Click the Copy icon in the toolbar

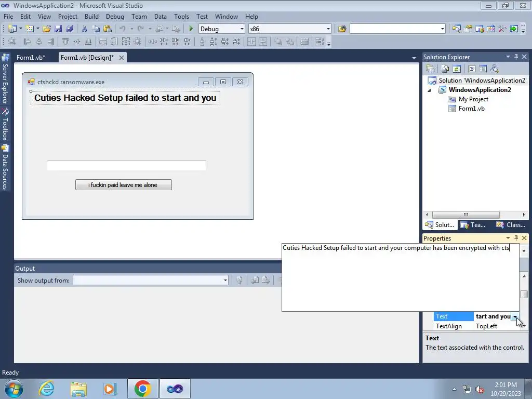[x=96, y=29]
